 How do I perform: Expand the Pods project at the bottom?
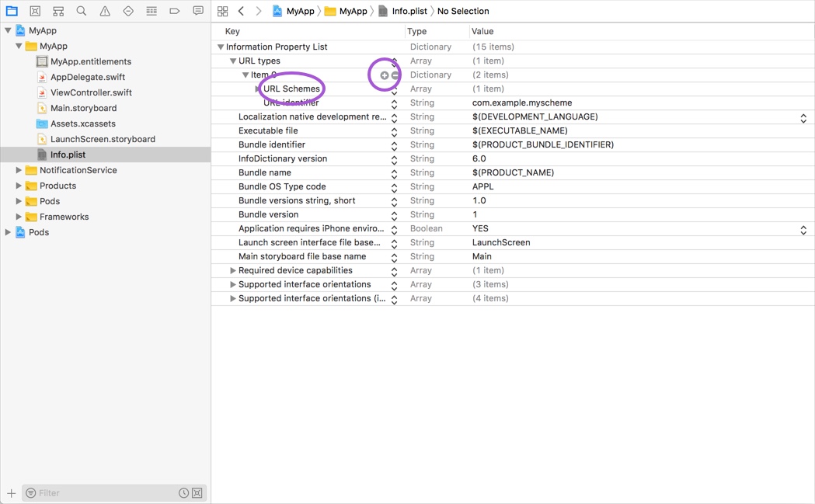pyautogui.click(x=8, y=232)
